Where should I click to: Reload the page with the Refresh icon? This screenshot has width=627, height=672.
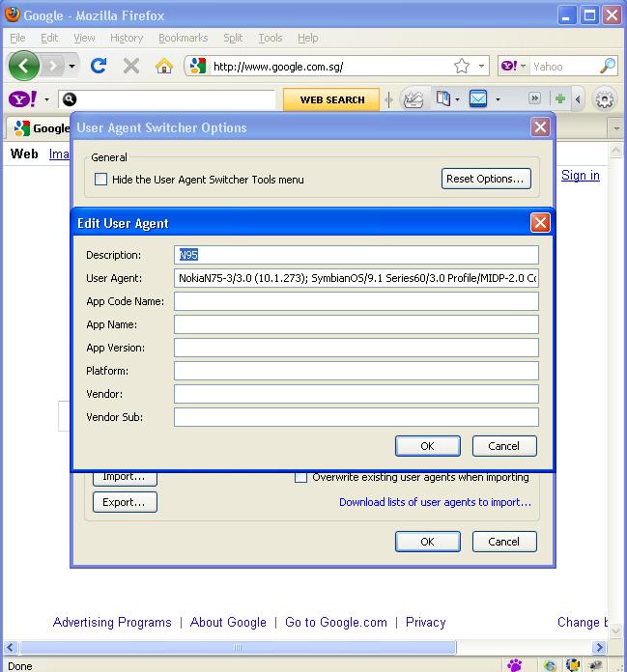point(99,66)
